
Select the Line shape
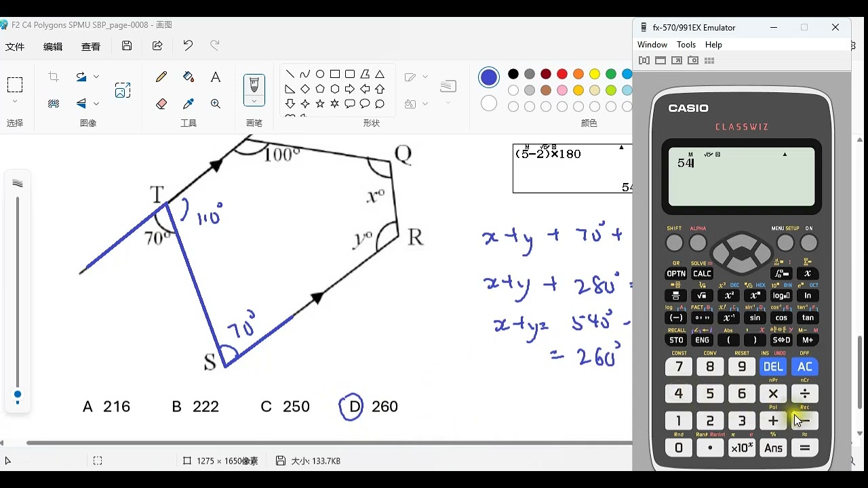[290, 74]
